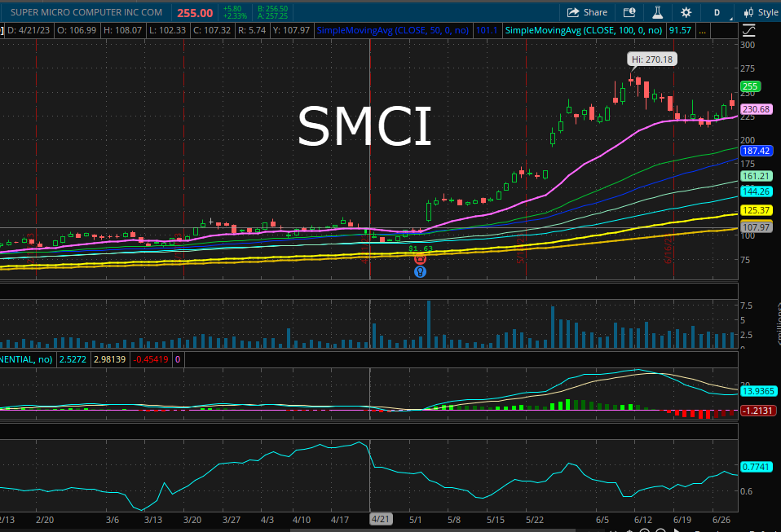This screenshot has width=781, height=532.
Task: Expand the D timeframe selector
Action: (x=717, y=12)
